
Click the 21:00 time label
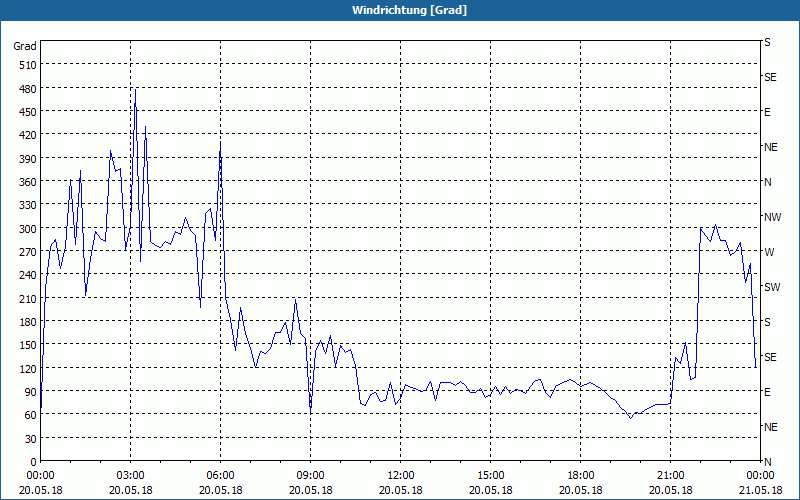click(670, 476)
